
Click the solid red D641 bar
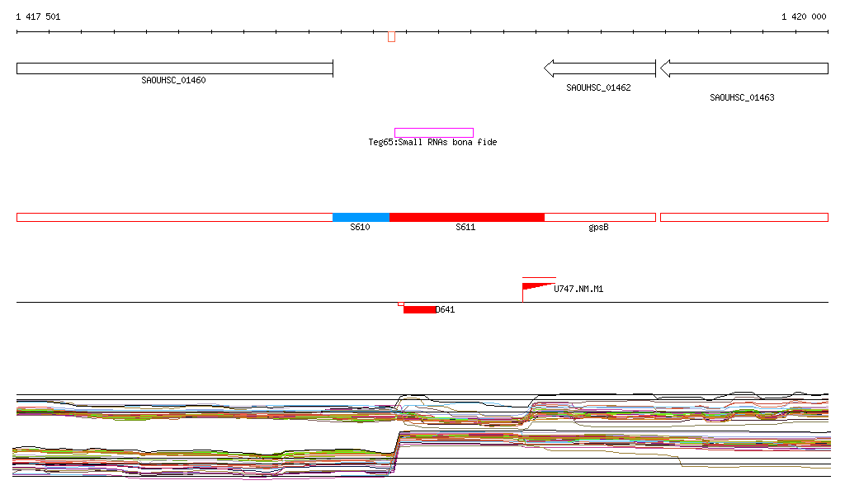419,309
